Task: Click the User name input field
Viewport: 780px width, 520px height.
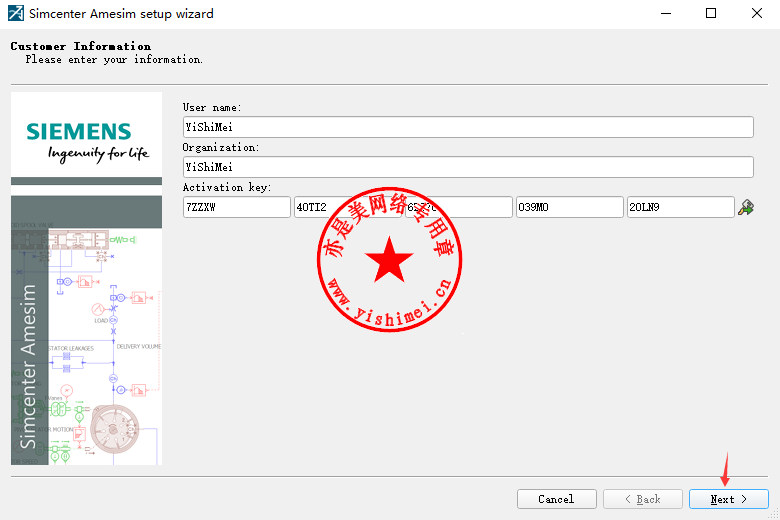Action: [x=468, y=127]
